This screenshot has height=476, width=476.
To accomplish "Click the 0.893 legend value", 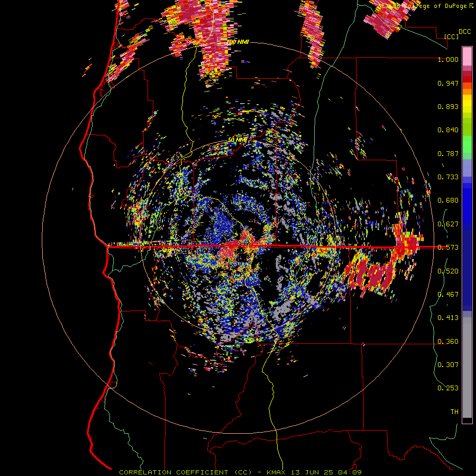I will tap(448, 106).
